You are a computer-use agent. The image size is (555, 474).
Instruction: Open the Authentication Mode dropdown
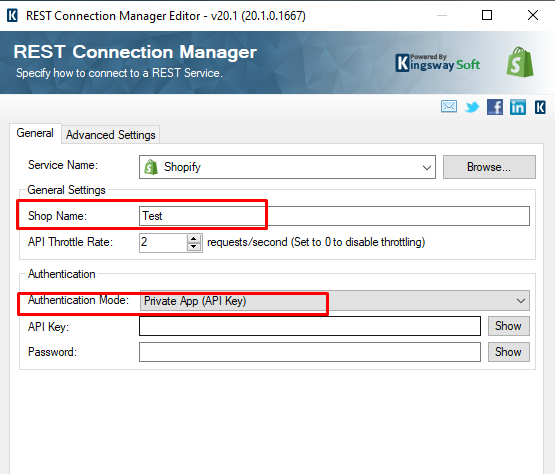coord(334,301)
